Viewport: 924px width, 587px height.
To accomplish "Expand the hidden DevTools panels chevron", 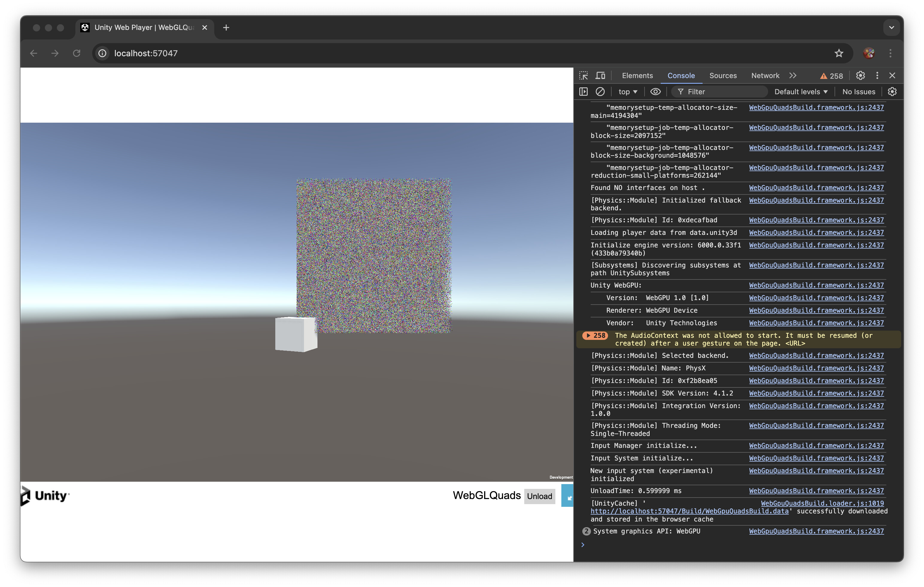I will pos(793,76).
